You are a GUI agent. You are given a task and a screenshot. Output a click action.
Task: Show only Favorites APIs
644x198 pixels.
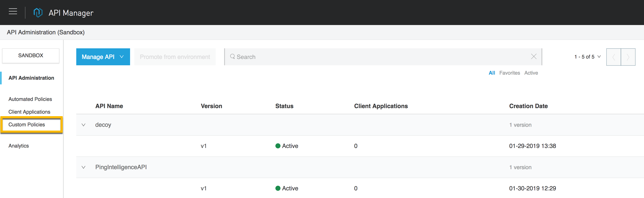click(x=509, y=73)
